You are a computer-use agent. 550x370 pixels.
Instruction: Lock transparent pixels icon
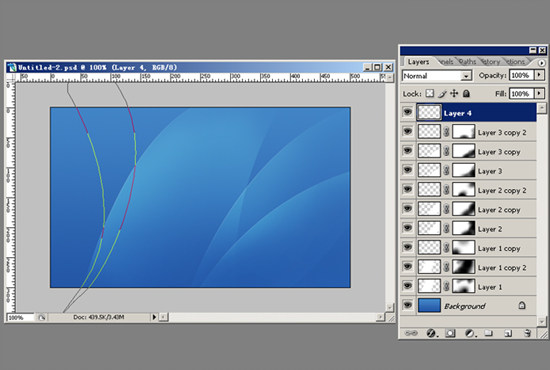point(430,94)
